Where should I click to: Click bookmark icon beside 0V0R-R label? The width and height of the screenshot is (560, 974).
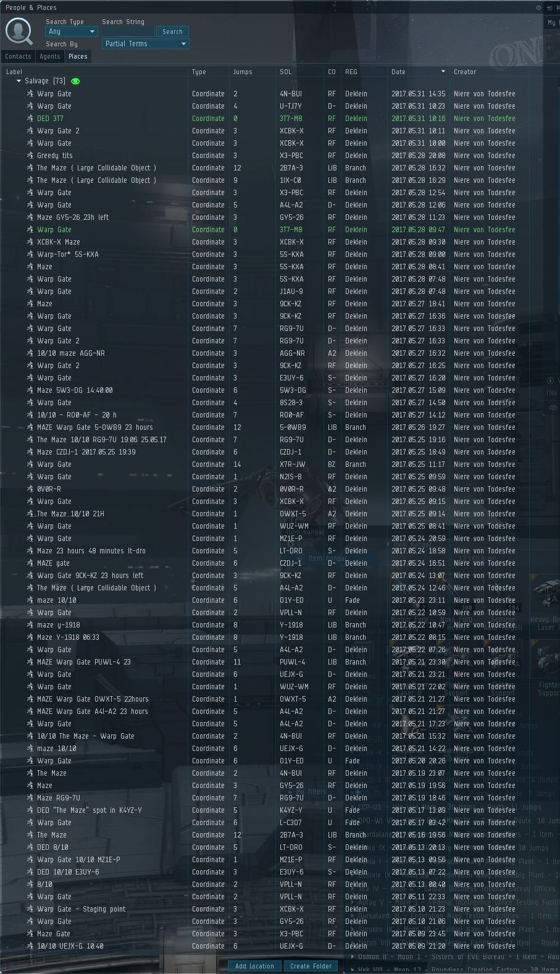point(30,489)
